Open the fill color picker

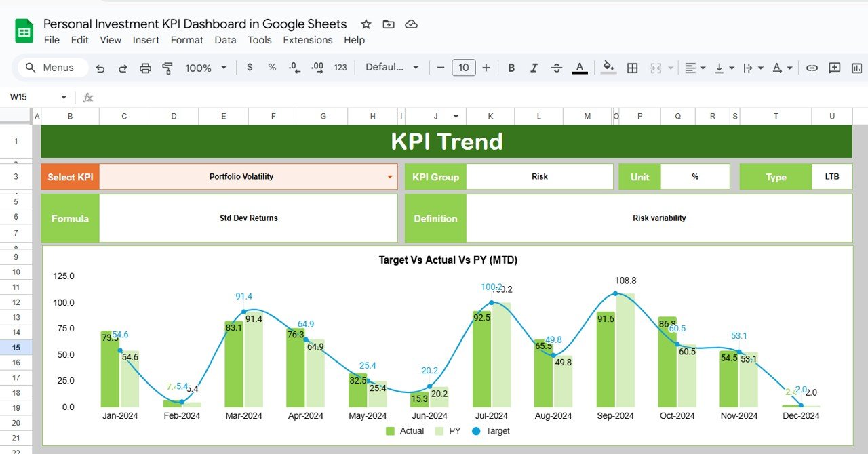pos(608,68)
